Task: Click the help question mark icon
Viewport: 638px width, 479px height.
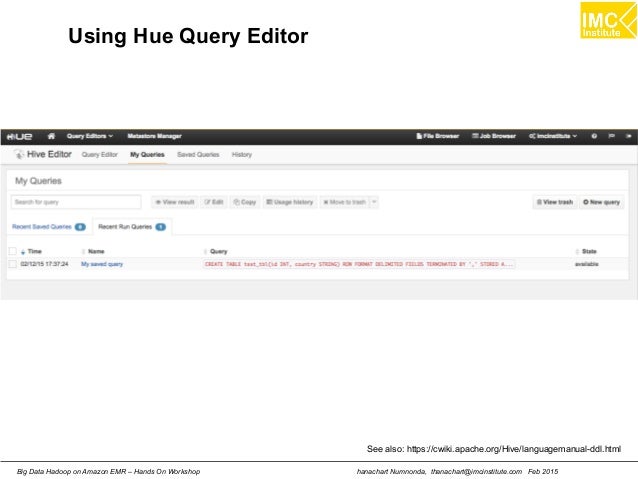Action: pos(594,136)
